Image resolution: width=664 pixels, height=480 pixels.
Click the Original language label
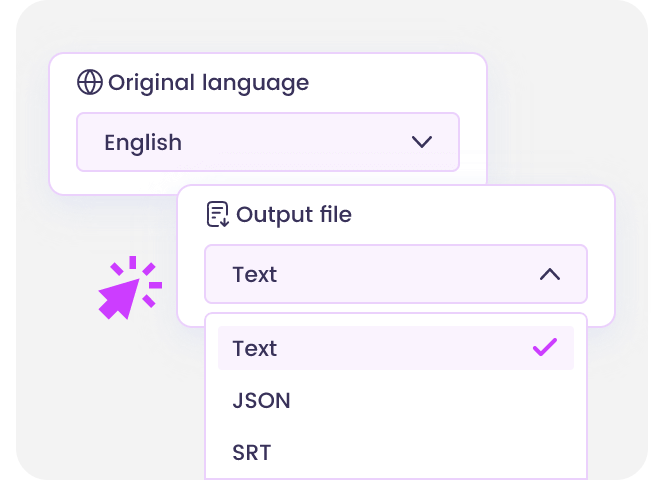pyautogui.click(x=208, y=82)
